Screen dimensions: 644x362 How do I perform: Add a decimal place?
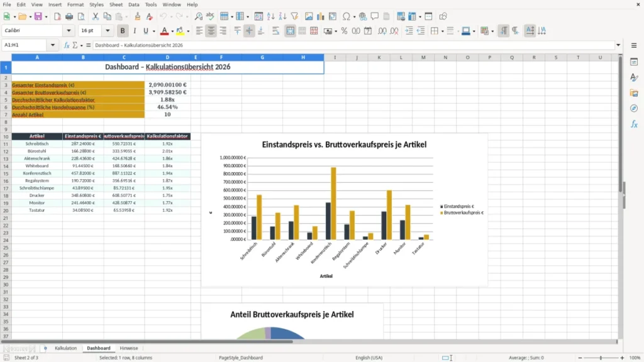[x=382, y=31]
